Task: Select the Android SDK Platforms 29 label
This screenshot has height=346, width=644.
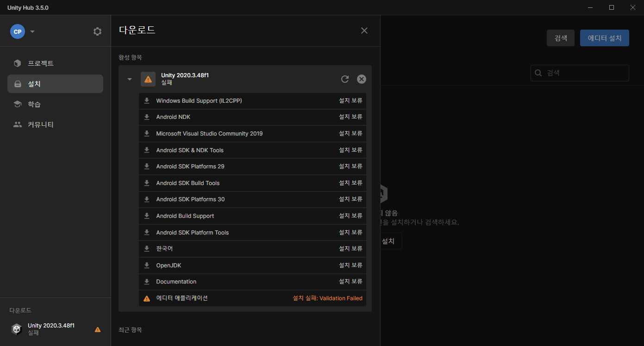Action: click(x=190, y=167)
